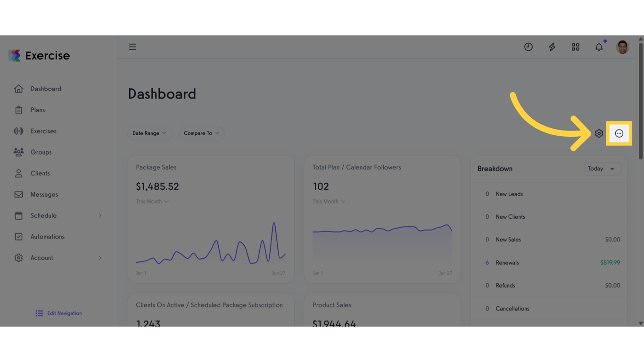
Task: Click the page vertical scrollbar
Action: [641, 101]
